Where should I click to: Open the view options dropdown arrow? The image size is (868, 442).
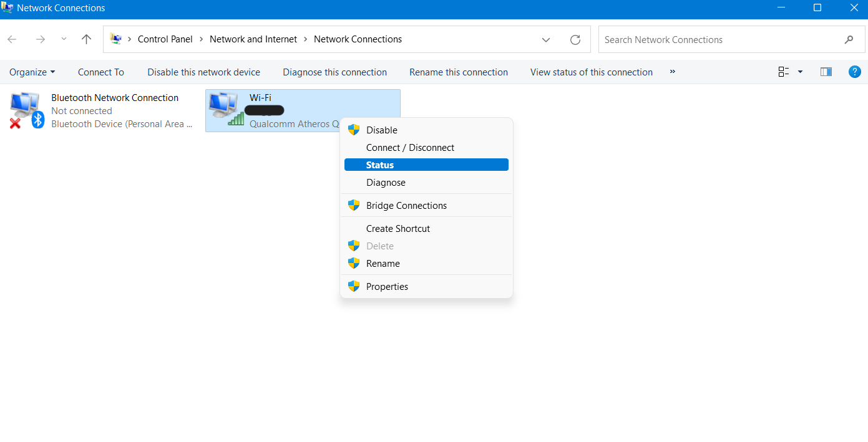800,72
